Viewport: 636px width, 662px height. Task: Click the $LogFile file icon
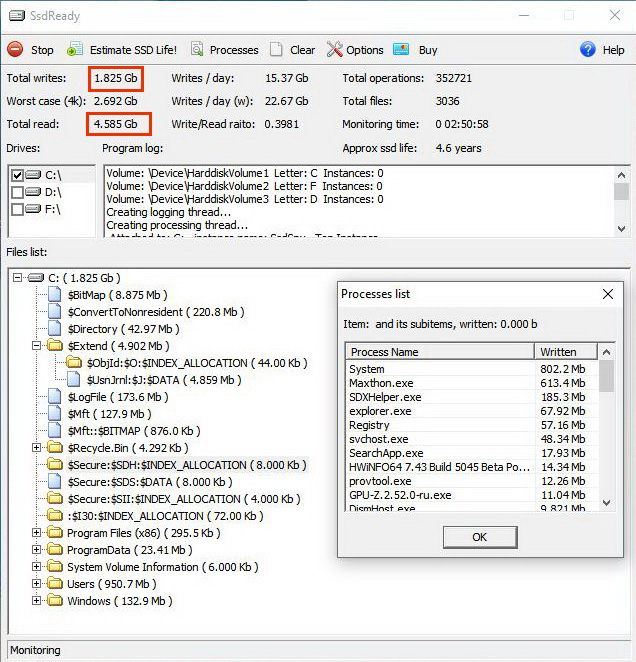[54, 397]
